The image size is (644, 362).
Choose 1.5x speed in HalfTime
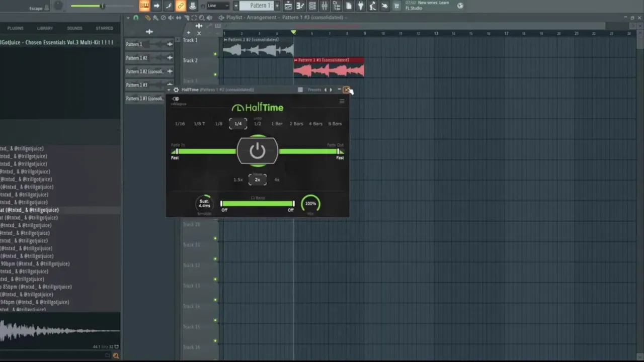pos(238,179)
